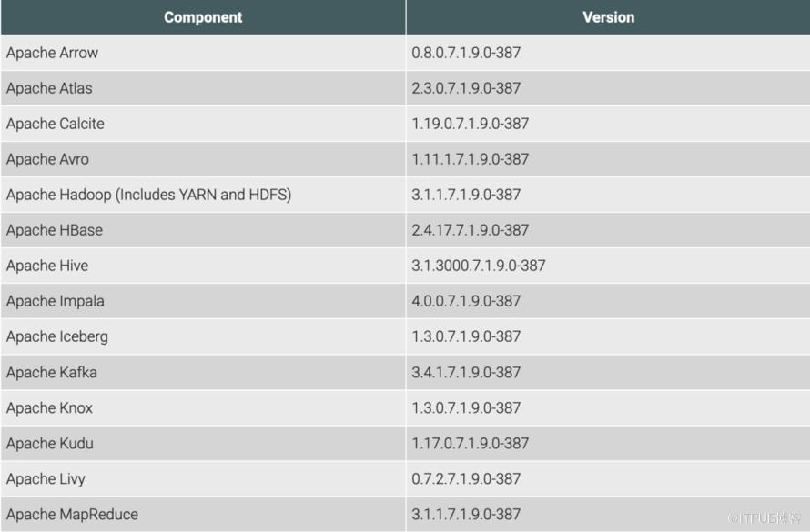Select the Apache Iceberg component

pos(56,336)
